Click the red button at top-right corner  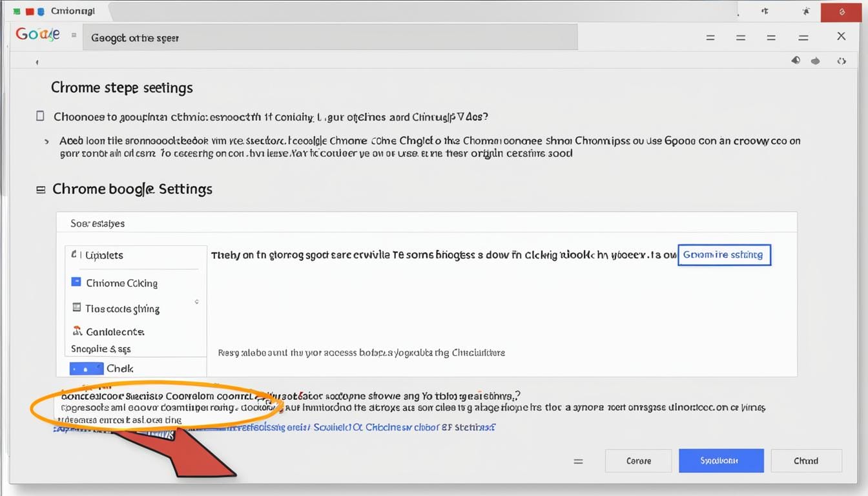[842, 12]
